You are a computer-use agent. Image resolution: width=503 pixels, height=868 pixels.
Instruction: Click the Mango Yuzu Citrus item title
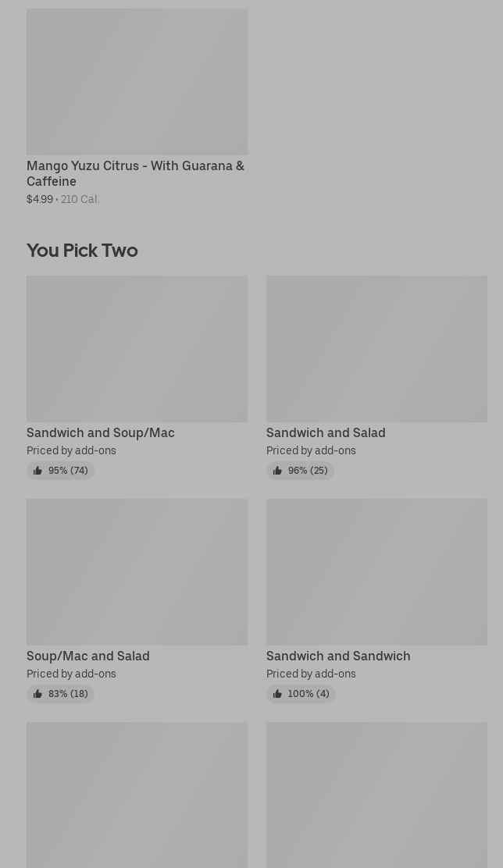coord(135,173)
